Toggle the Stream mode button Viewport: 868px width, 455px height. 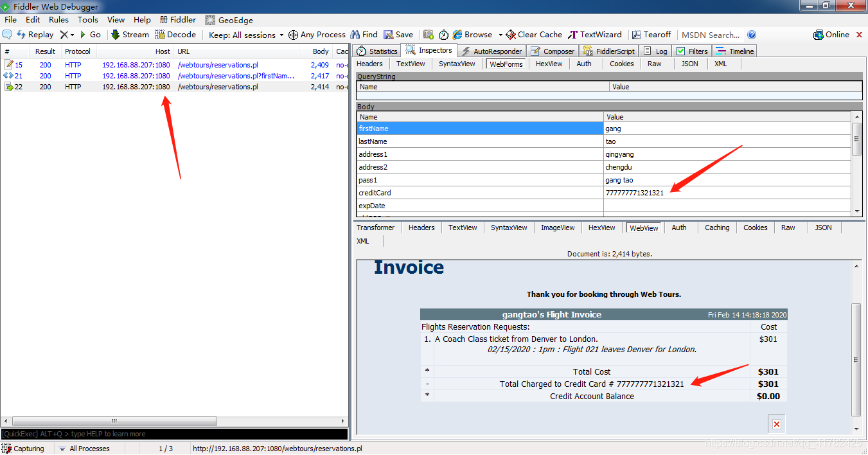[130, 35]
